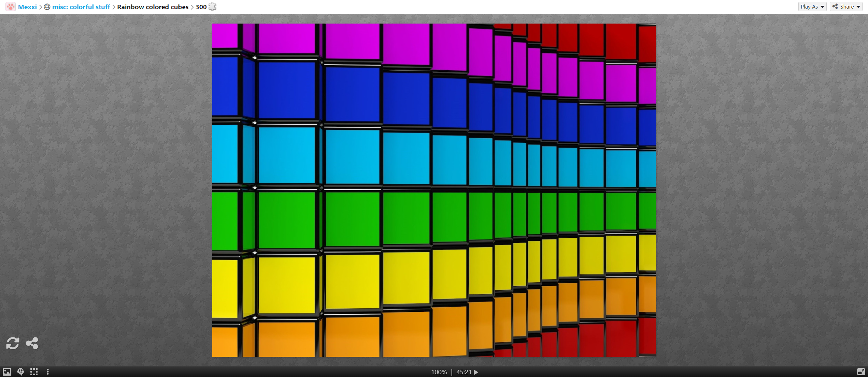Toggle the ghost image icon
Image resolution: width=868 pixels, height=377 pixels.
[20, 372]
